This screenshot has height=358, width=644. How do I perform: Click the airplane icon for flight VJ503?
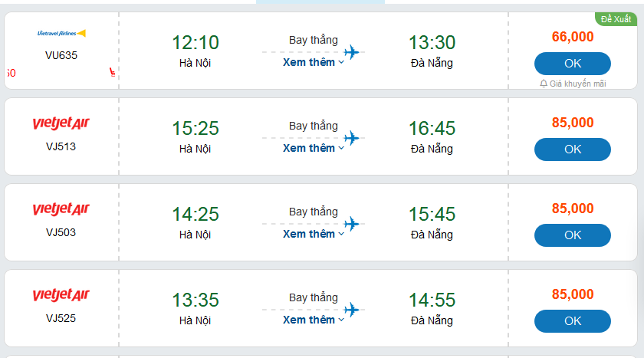point(351,224)
